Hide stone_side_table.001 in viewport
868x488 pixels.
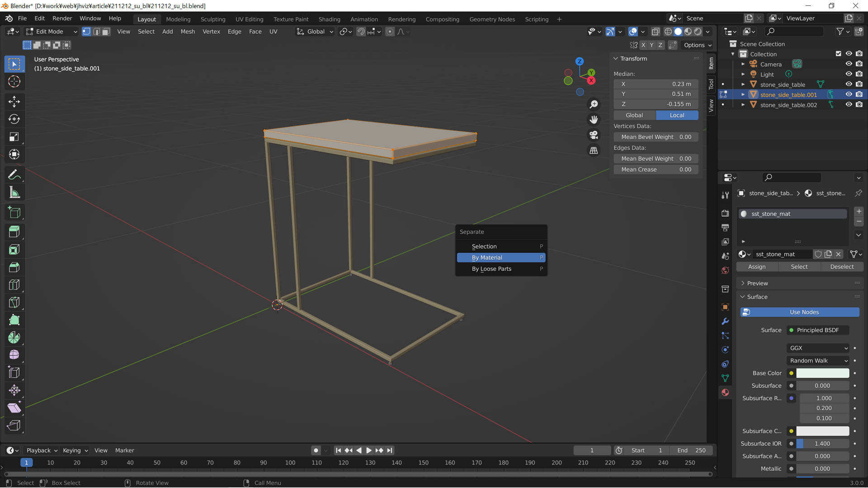(849, 94)
